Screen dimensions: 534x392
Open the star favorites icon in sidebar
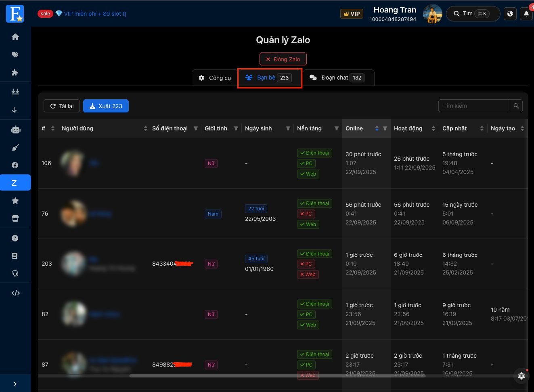click(15, 201)
